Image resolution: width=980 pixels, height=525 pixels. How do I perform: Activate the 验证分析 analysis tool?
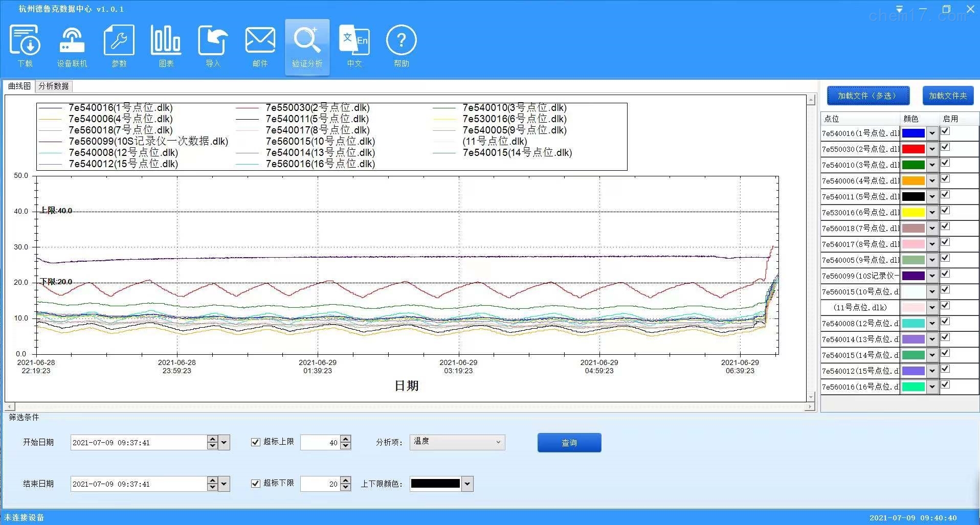[x=306, y=46]
